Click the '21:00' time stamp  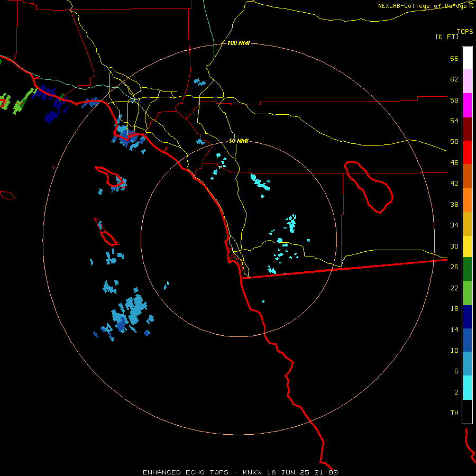click(x=325, y=472)
